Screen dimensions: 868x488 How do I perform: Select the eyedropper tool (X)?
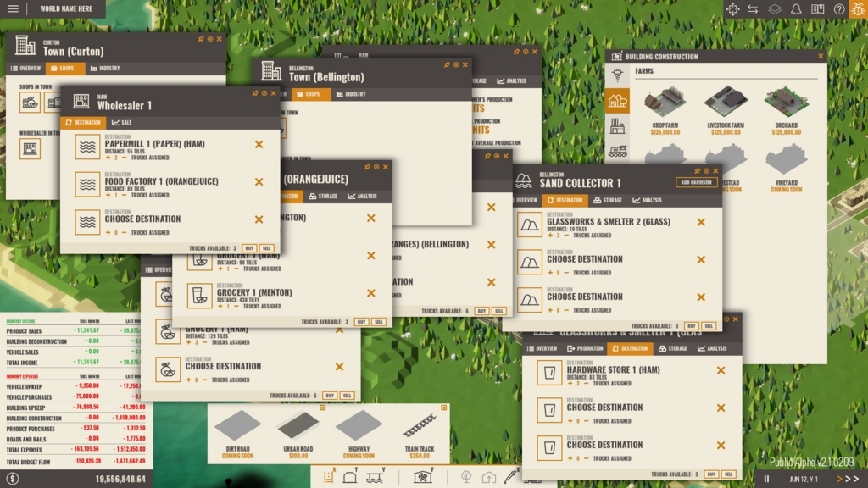click(510, 476)
